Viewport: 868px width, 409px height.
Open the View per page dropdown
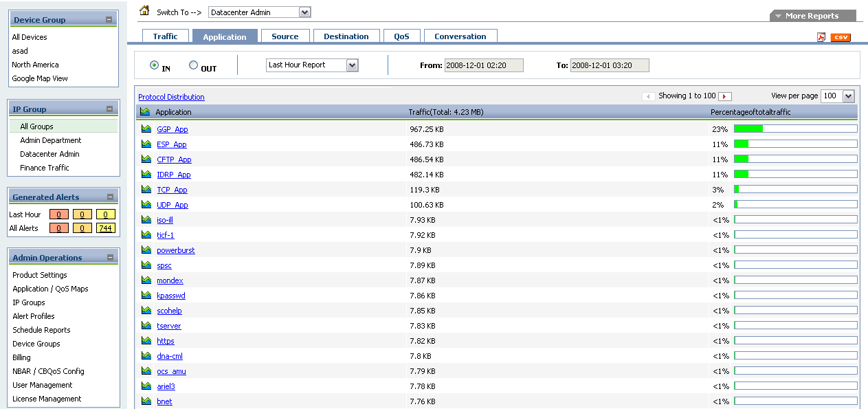(847, 96)
